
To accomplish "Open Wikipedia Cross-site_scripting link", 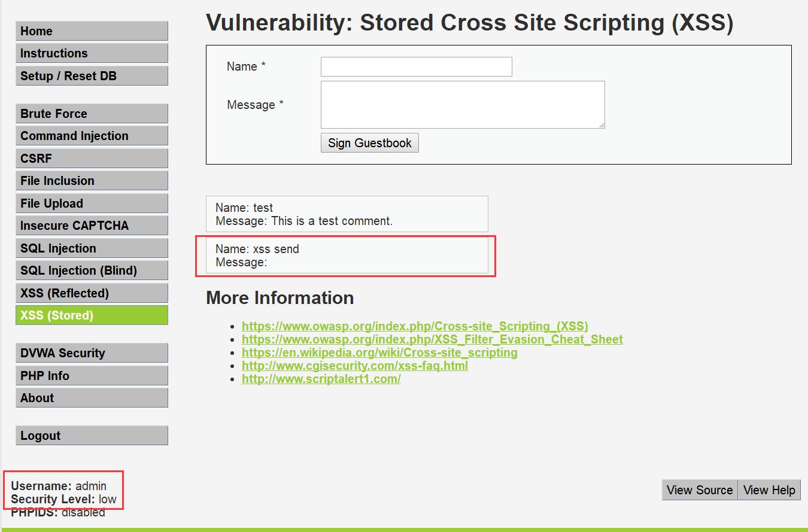I will (379, 352).
